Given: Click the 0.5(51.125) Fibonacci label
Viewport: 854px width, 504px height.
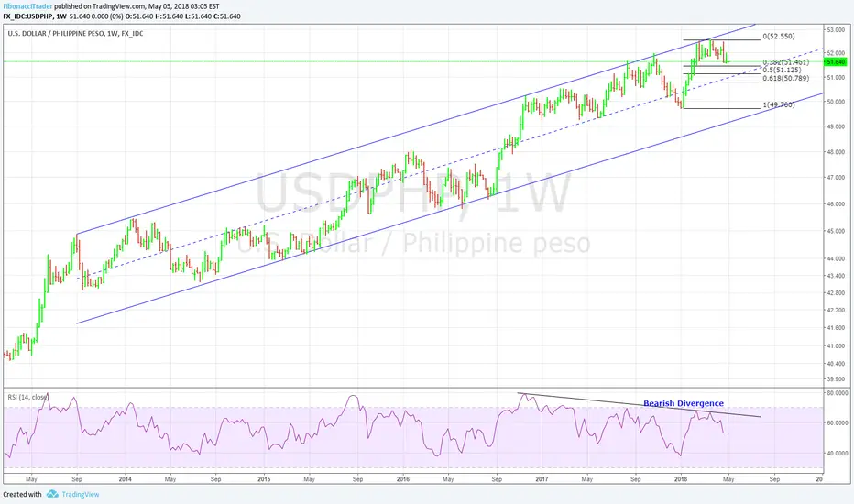Looking at the screenshot, I should [783, 70].
